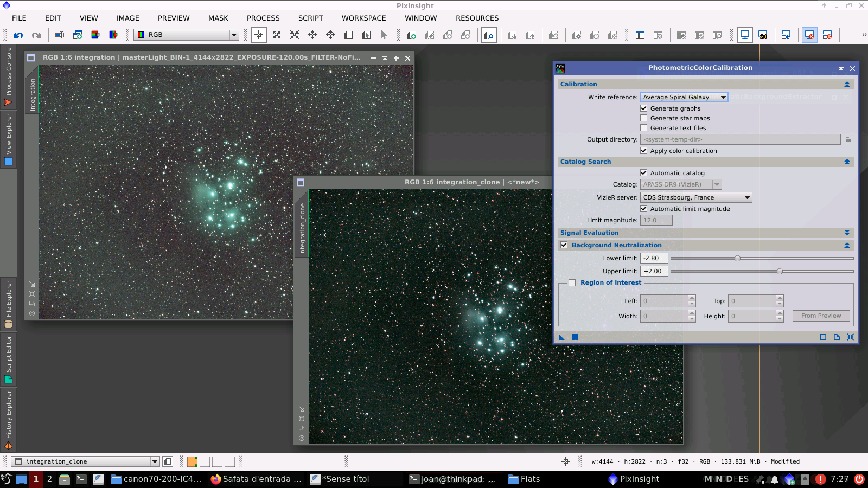The height and width of the screenshot is (488, 868).
Task: Open the WORKSPACE menu
Action: [363, 18]
